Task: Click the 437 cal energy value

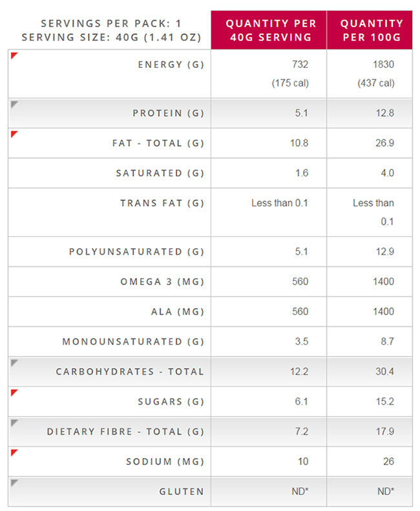Action: pyautogui.click(x=376, y=83)
